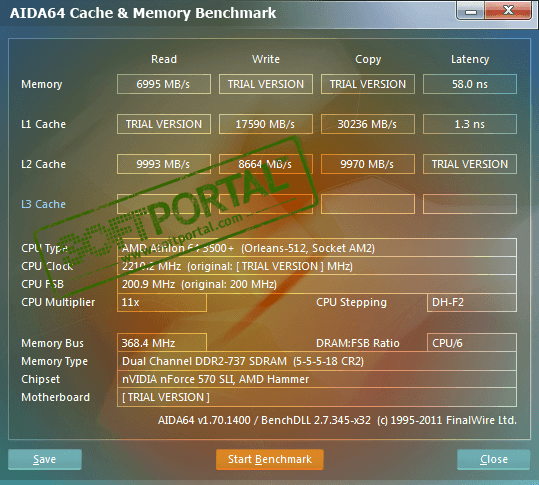
Task: Click the Memory Bus label
Action: click(52, 343)
